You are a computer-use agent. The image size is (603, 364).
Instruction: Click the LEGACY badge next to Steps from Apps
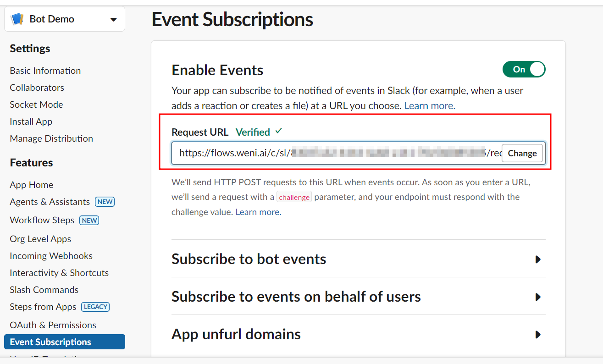[x=95, y=307]
